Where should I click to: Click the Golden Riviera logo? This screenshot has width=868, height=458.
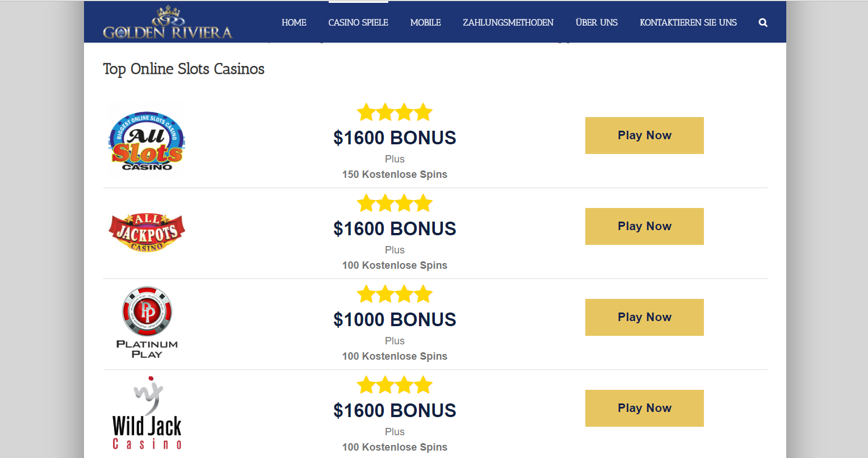(167, 23)
